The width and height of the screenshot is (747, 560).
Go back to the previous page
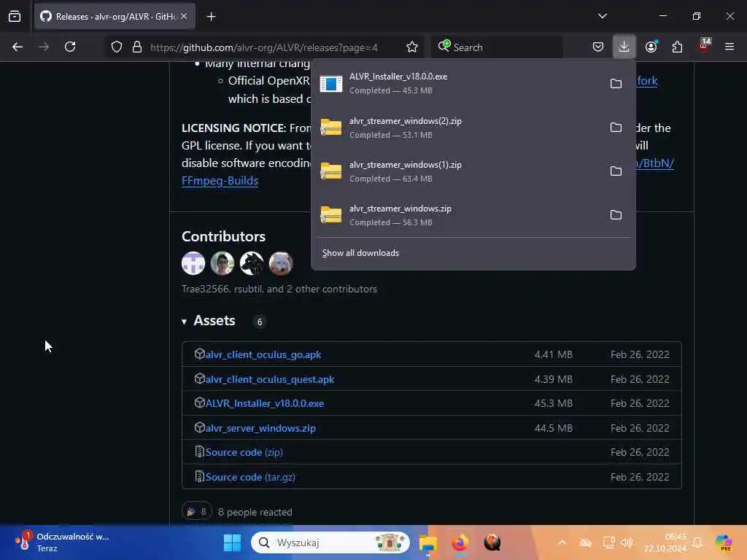[18, 47]
